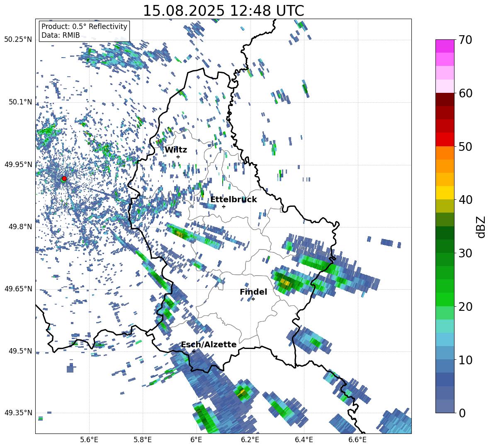
Task: Click the Wiltz location cross marker
Action: pos(178,157)
